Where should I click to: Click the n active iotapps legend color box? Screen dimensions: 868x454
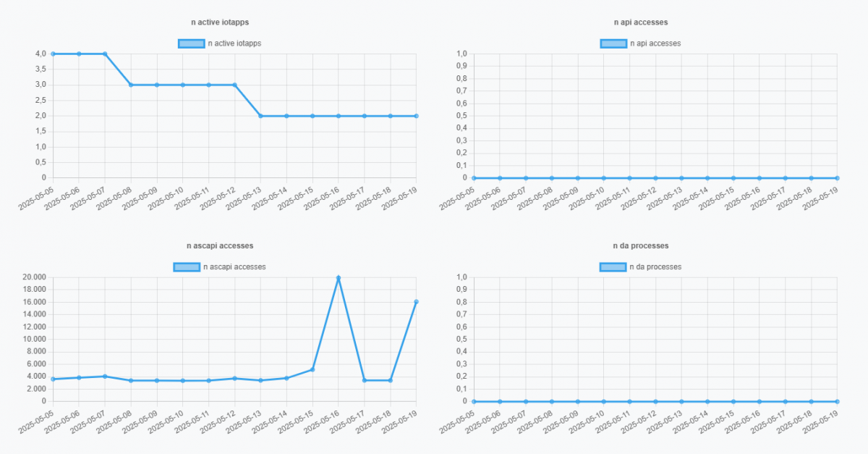192,43
